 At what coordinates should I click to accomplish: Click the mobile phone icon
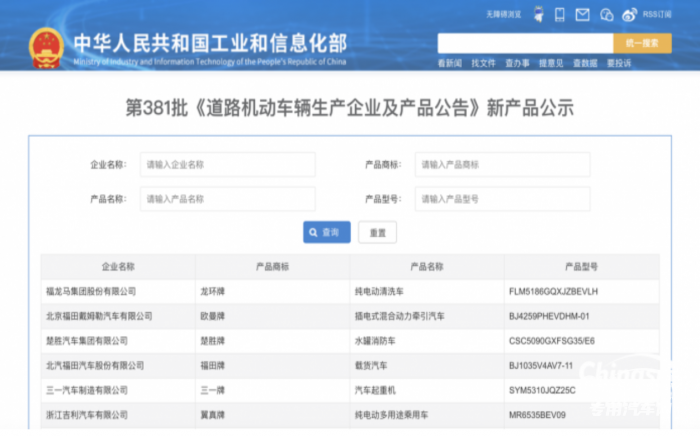[559, 15]
